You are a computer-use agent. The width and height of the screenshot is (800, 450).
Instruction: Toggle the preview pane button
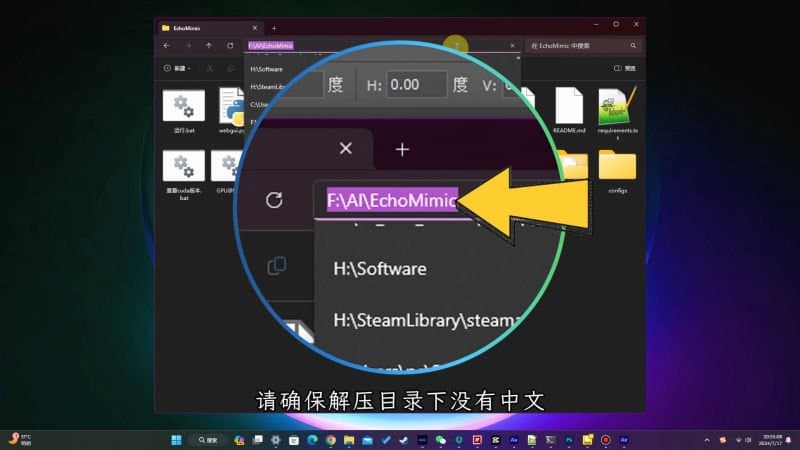pyautogui.click(x=625, y=68)
